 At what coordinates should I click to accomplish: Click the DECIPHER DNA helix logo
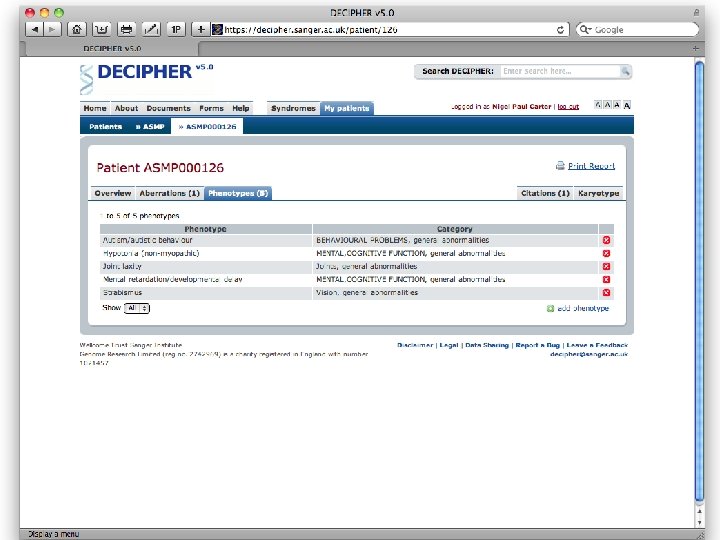(x=86, y=80)
